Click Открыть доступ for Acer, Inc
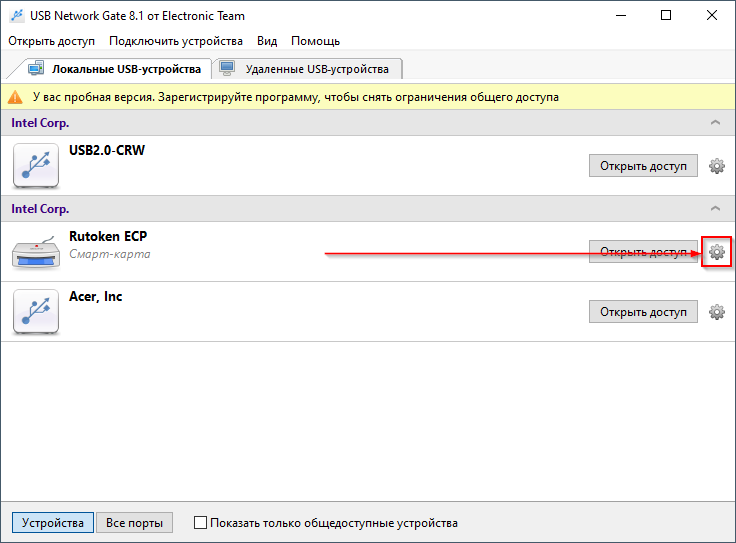 click(x=643, y=312)
